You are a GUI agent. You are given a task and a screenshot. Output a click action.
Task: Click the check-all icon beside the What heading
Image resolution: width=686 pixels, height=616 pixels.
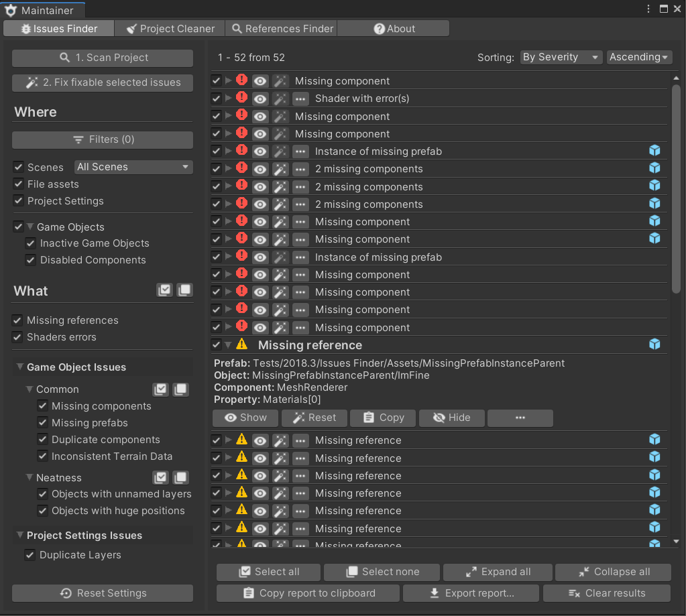pyautogui.click(x=164, y=290)
